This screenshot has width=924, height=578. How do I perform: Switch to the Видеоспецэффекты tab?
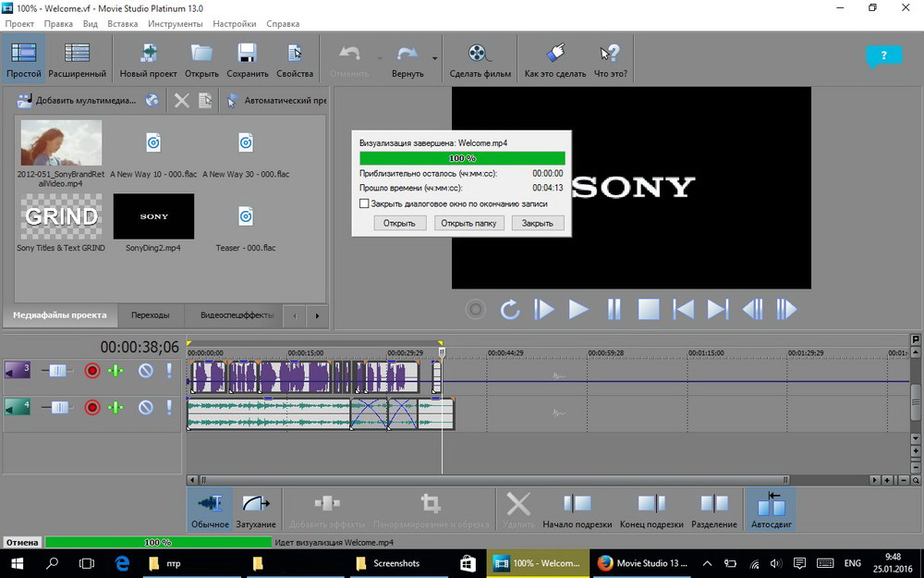(x=237, y=315)
